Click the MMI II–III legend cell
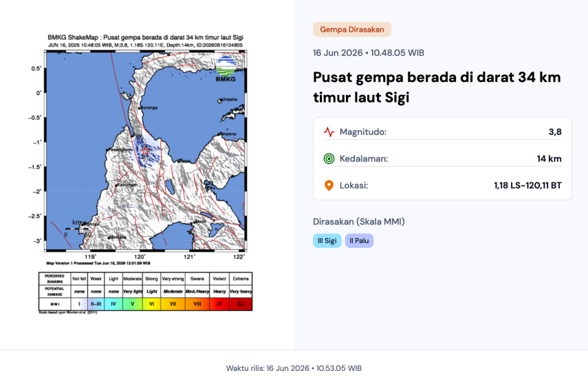 click(96, 304)
